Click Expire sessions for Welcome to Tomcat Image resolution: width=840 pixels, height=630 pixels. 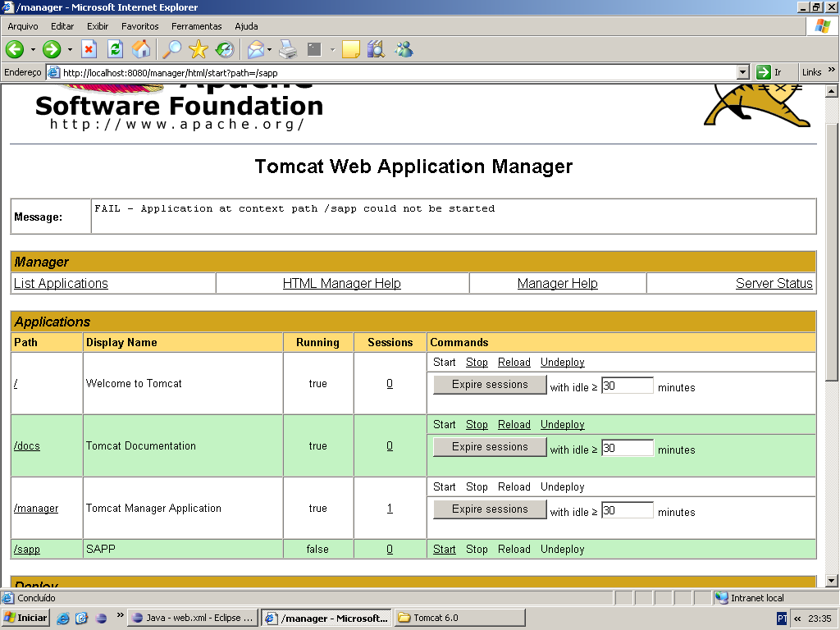point(490,385)
